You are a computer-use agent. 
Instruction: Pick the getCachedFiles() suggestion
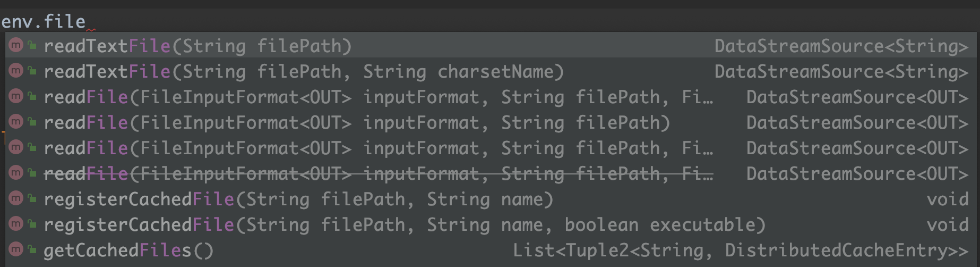pyautogui.click(x=128, y=251)
